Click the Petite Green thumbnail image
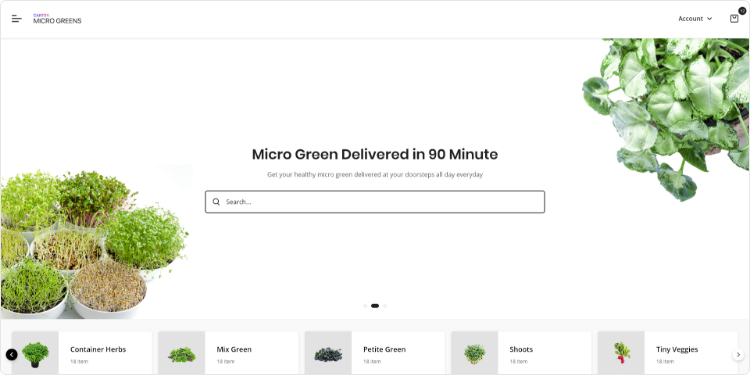Screen dimensions: 750x375 tap(328, 354)
